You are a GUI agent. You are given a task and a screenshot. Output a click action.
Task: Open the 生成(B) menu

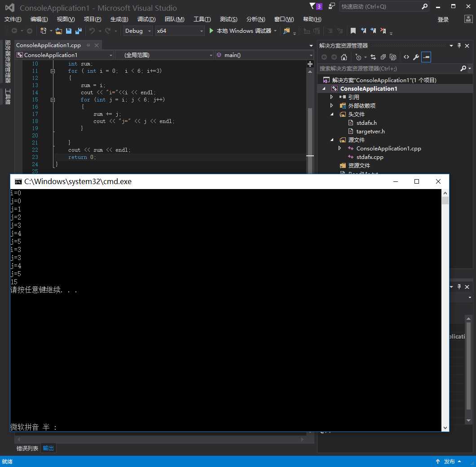coord(119,19)
